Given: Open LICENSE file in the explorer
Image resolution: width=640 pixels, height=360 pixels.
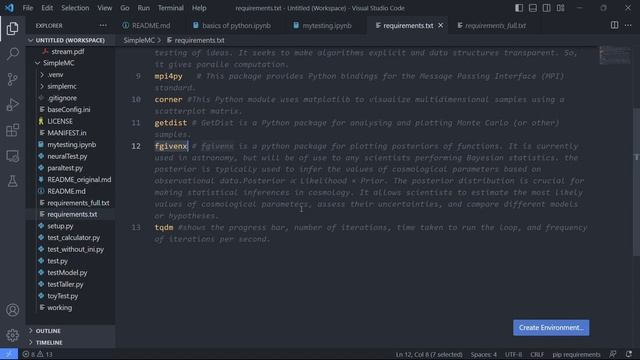Looking at the screenshot, I should (x=60, y=121).
